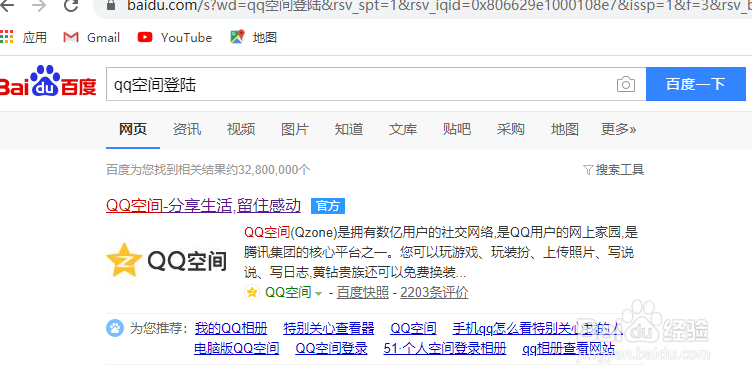Open the QQ空间登录 suggestion
Screen dimensions: 752x380
click(x=331, y=348)
